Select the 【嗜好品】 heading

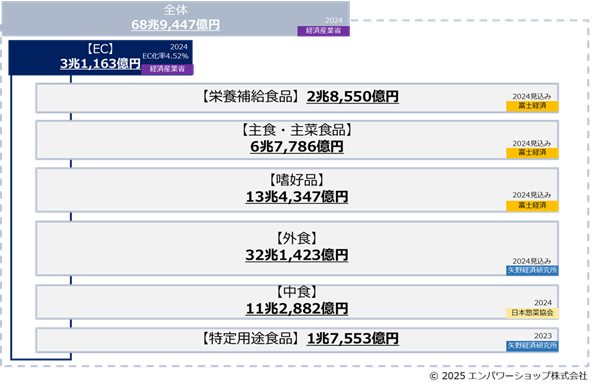point(297,180)
